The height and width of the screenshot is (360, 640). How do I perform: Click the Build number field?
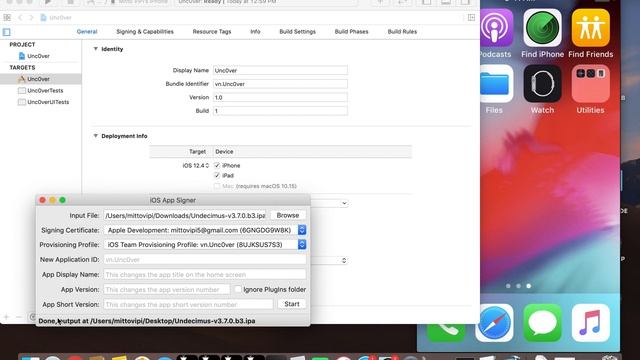coord(280,111)
